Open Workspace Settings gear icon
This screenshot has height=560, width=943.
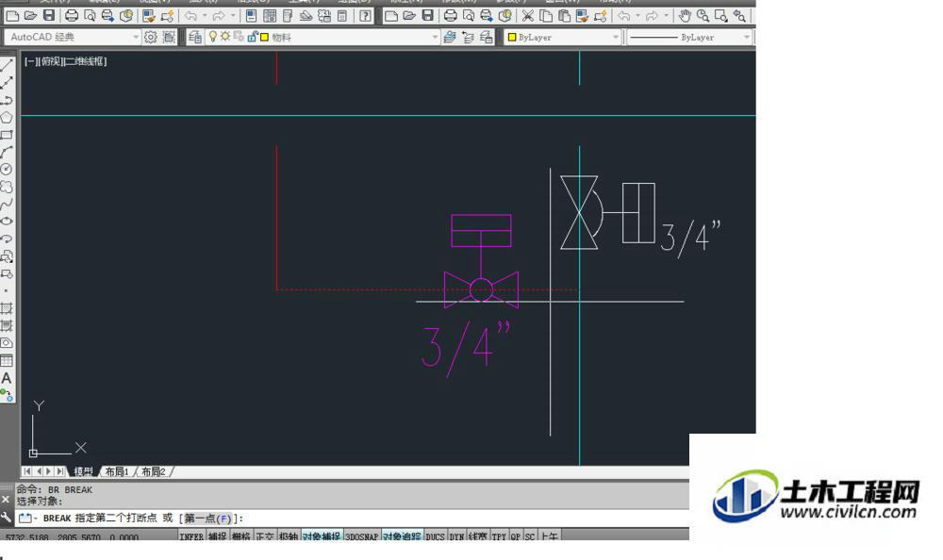pos(150,38)
